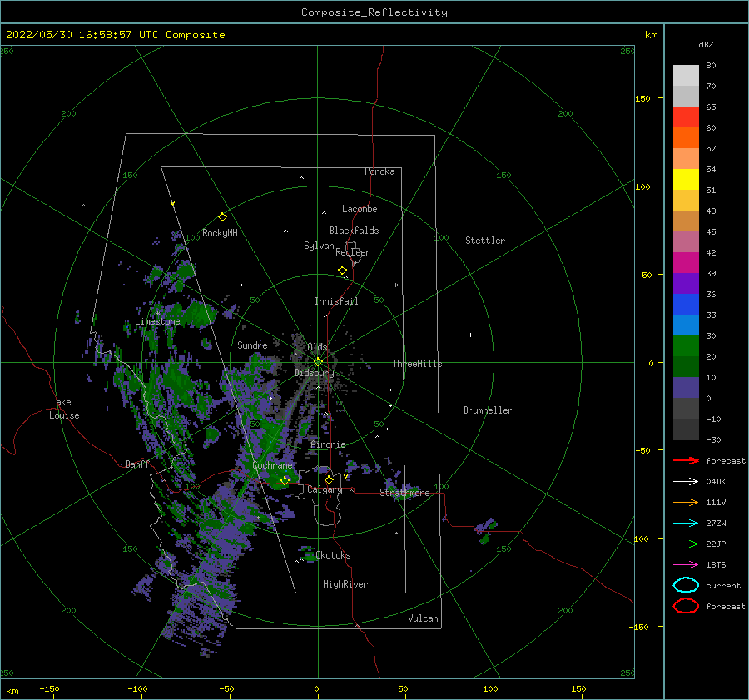Click the Stettler label
The image size is (749, 700).
coord(485,241)
